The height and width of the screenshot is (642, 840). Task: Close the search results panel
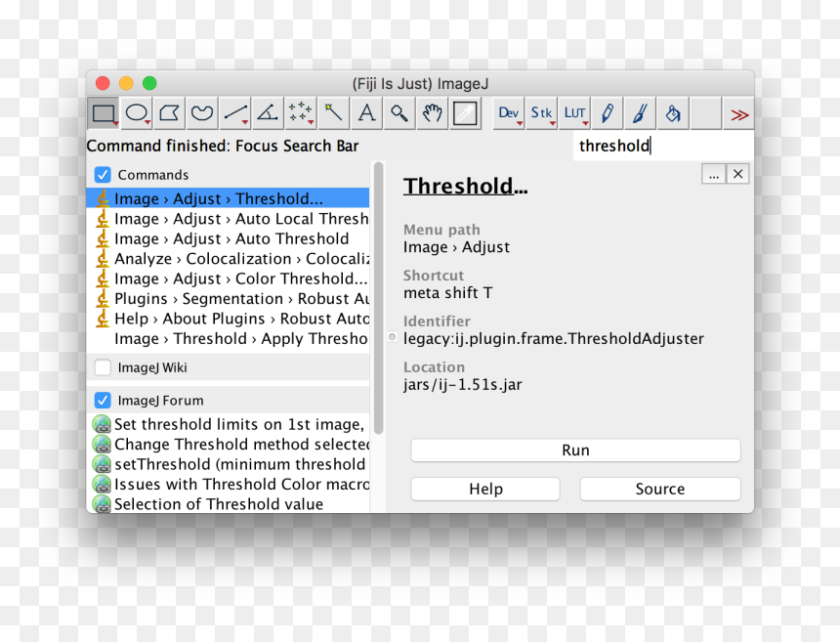point(737,174)
